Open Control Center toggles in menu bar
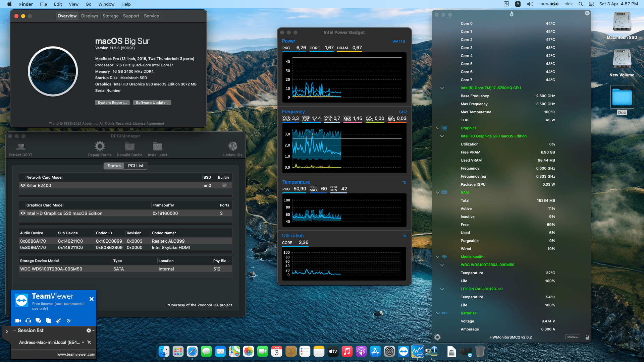This screenshot has height=362, width=644. (x=591, y=4)
